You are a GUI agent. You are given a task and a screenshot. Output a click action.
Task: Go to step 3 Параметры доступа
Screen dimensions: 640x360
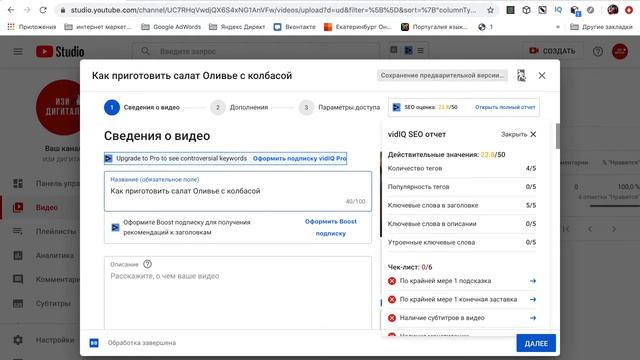tap(340, 107)
